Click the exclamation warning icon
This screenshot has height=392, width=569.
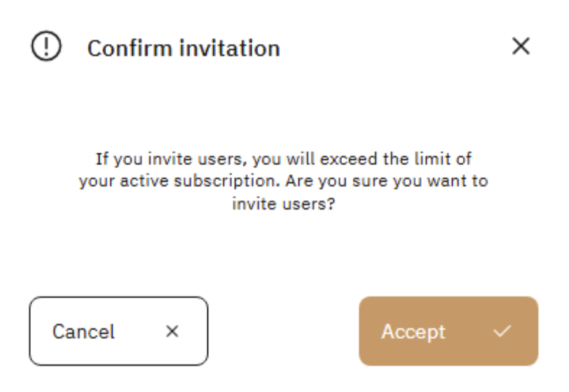(x=46, y=47)
